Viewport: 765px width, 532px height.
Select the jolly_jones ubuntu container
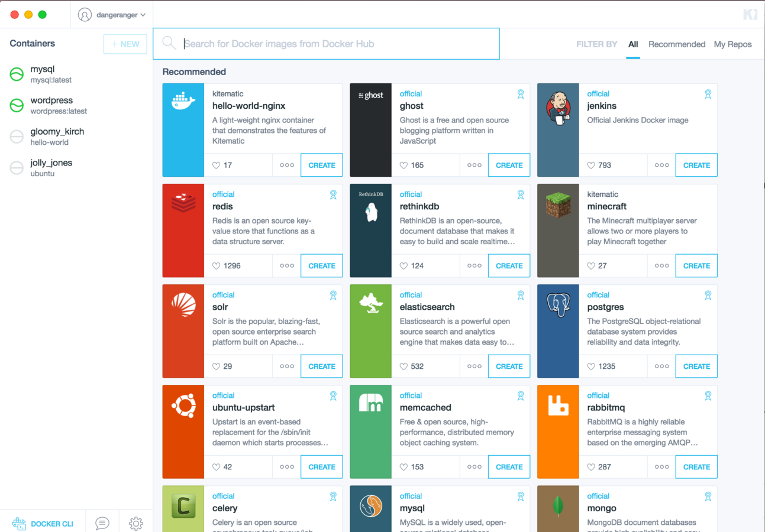coord(76,168)
